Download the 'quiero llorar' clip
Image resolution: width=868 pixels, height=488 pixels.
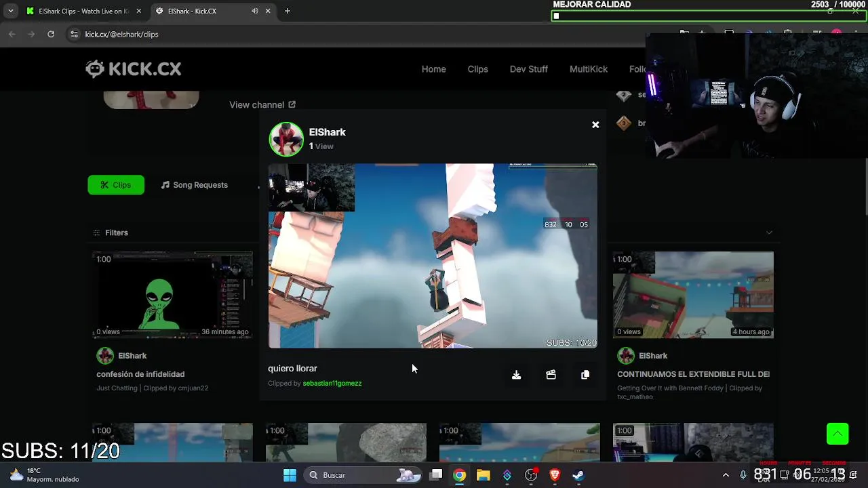point(516,375)
